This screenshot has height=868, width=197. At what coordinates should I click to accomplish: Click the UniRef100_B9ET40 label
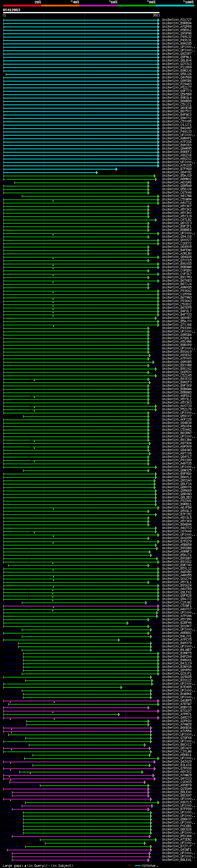[177, 565]
